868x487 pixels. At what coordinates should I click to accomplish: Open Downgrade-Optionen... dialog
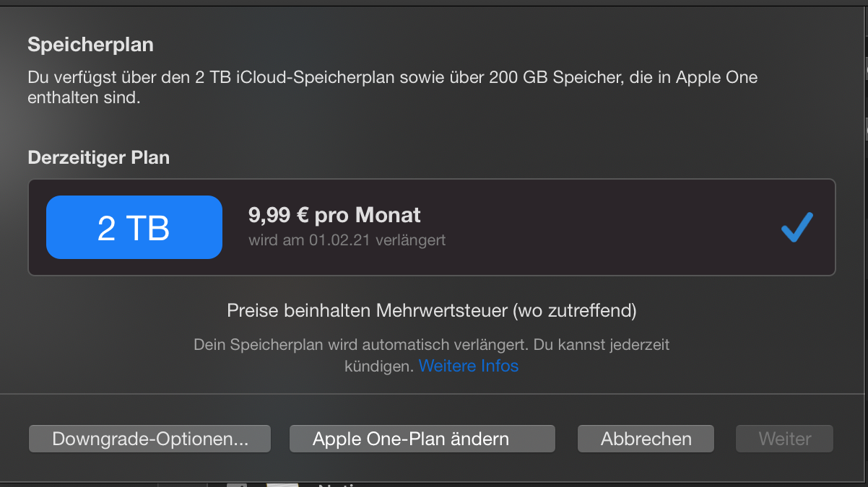point(150,439)
